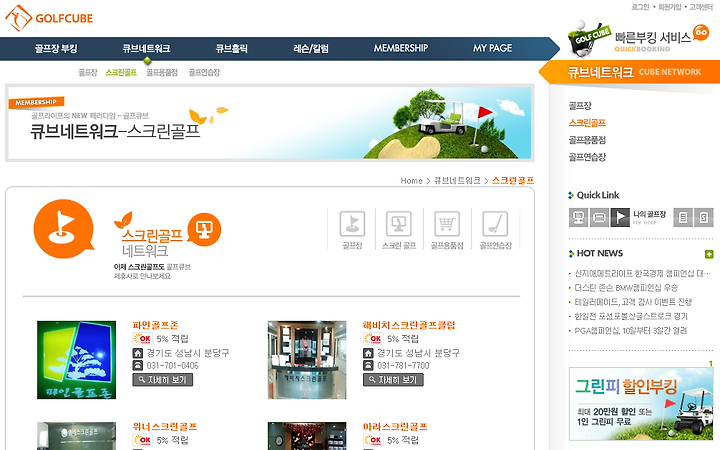Open MEMBERSHIP main menu

pyautogui.click(x=400, y=48)
